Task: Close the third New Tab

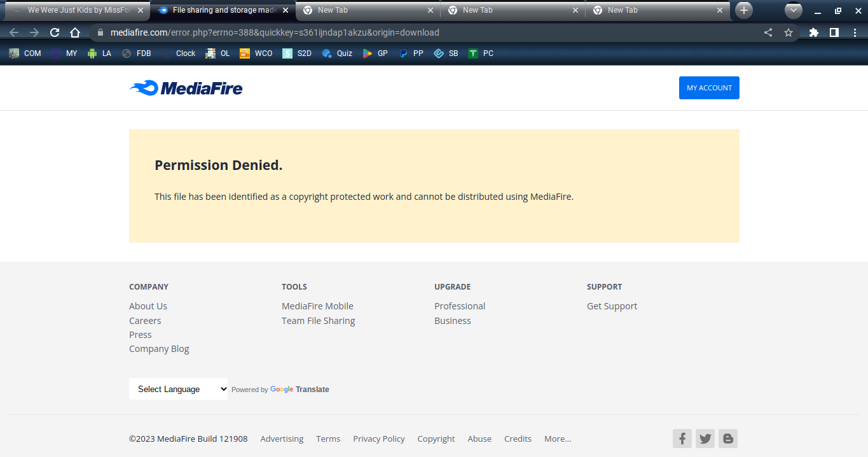Action: (x=720, y=10)
